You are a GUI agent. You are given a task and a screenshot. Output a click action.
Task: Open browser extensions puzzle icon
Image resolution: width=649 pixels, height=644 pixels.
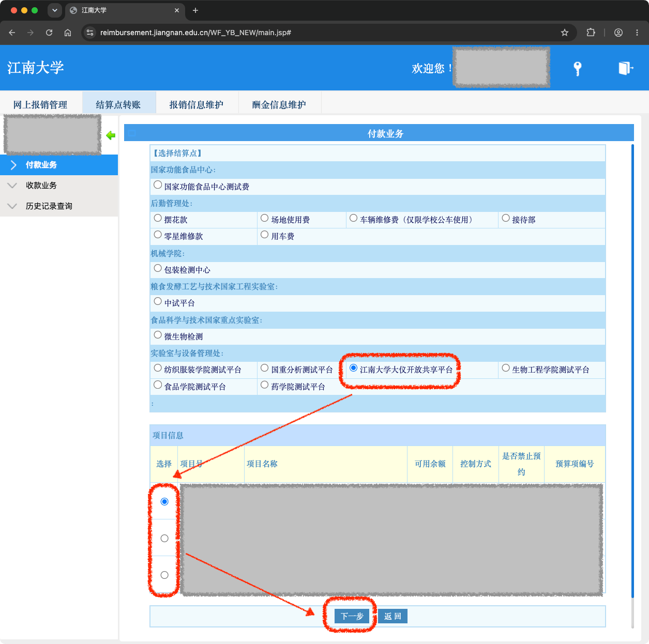[591, 33]
